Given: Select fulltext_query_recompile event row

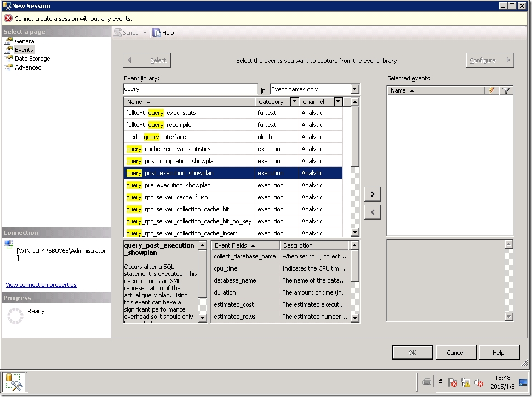Looking at the screenshot, I should click(x=233, y=125).
